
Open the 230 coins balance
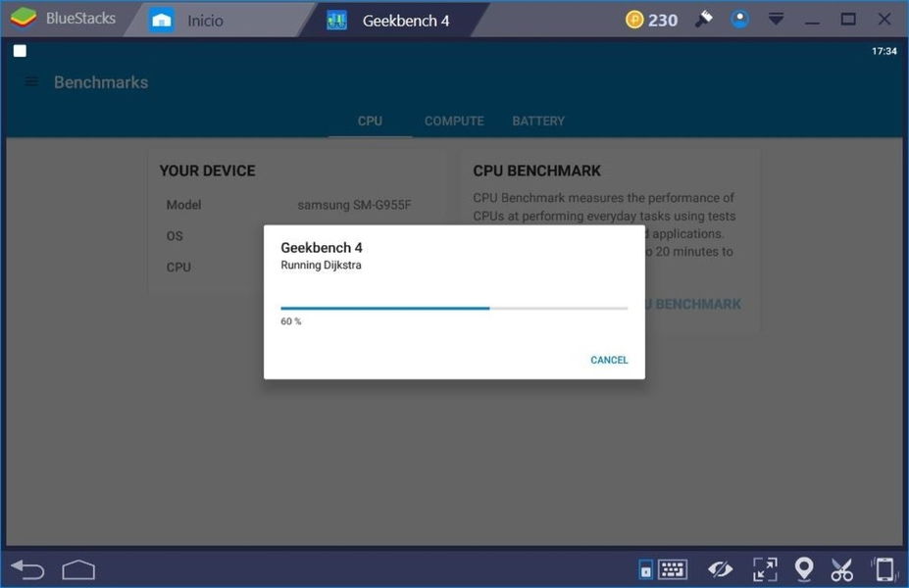point(652,21)
